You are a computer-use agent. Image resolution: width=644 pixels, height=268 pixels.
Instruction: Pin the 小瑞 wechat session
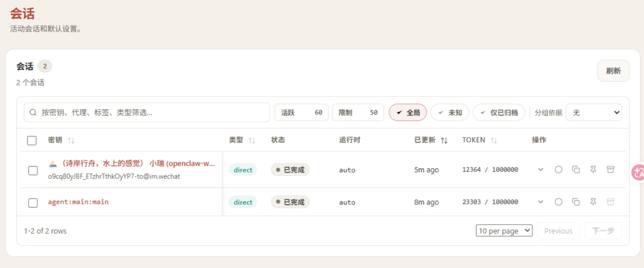(593, 169)
